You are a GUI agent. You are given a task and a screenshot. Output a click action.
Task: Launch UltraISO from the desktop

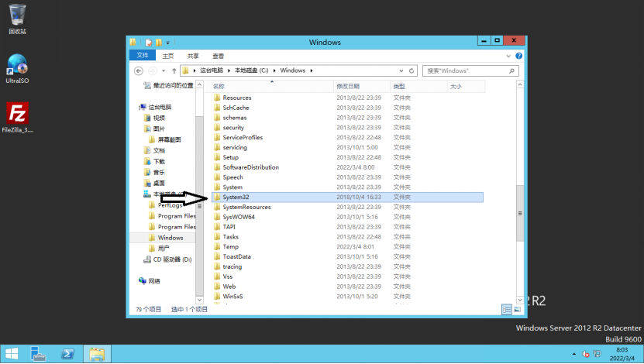[x=17, y=68]
